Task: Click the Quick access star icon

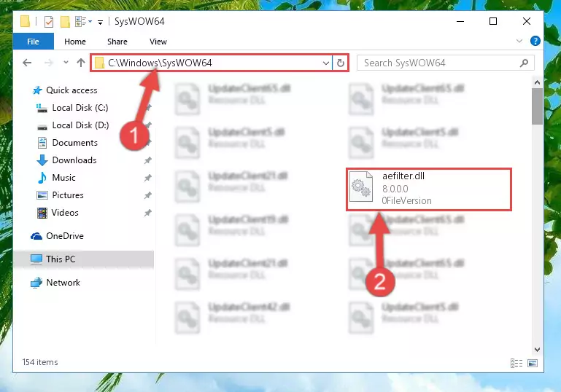Action: tap(37, 90)
